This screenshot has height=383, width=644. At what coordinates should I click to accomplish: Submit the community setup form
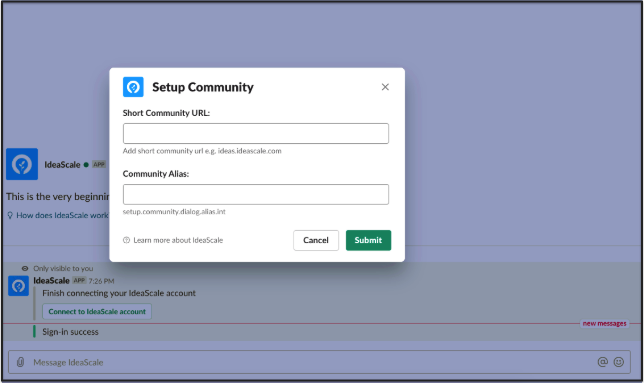click(x=368, y=240)
